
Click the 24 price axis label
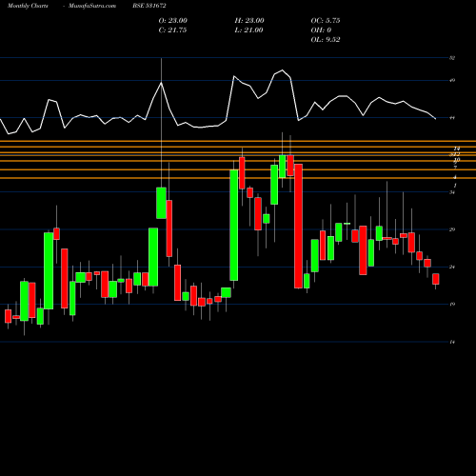pyautogui.click(x=452, y=267)
